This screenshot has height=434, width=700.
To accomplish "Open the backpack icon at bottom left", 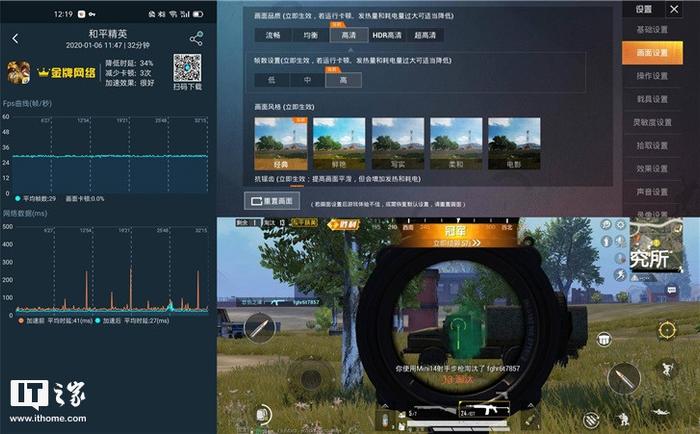I will pos(262,415).
